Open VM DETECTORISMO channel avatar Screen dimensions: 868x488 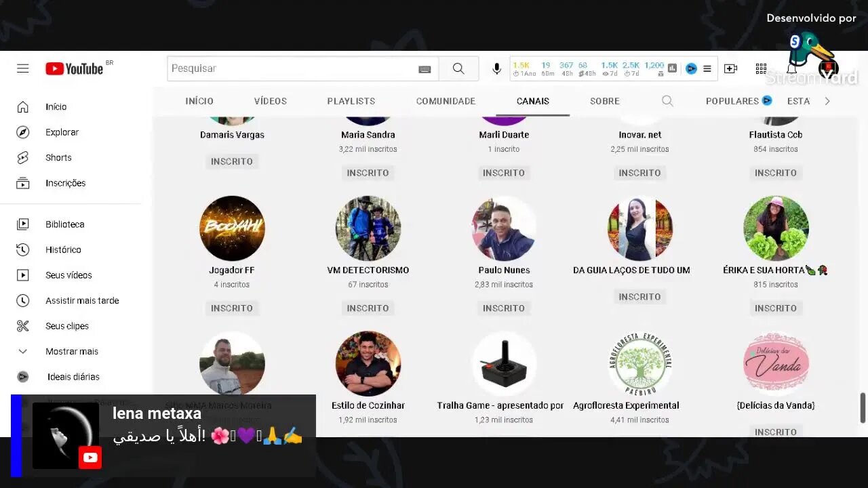[x=368, y=228]
